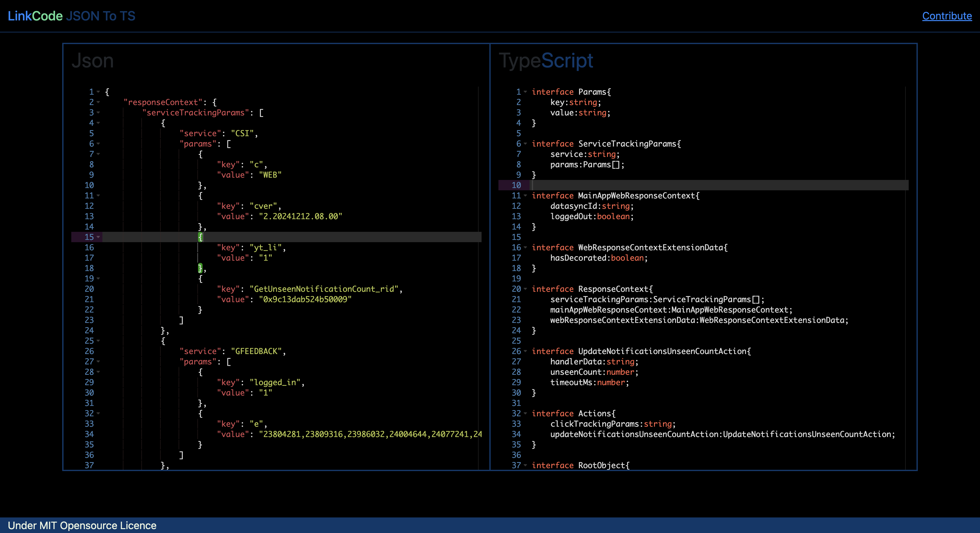Fold "serviceTrackingParams" array on JSON line 3
This screenshot has height=533, width=980.
(99, 113)
